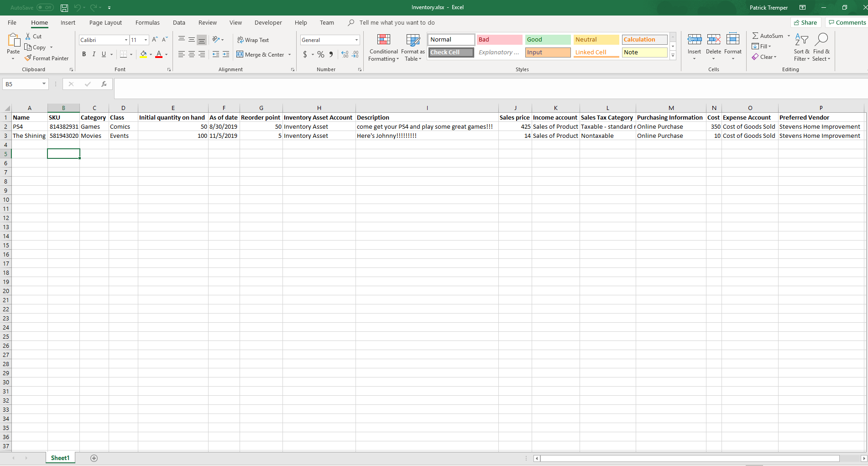Click the Format Painter brush icon
Image resolution: width=868 pixels, height=466 pixels.
pos(28,58)
